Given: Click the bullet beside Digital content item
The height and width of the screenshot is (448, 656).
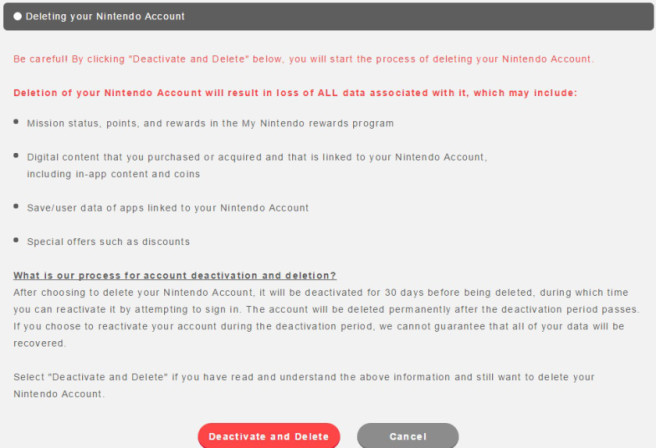Looking at the screenshot, I should 18,157.
